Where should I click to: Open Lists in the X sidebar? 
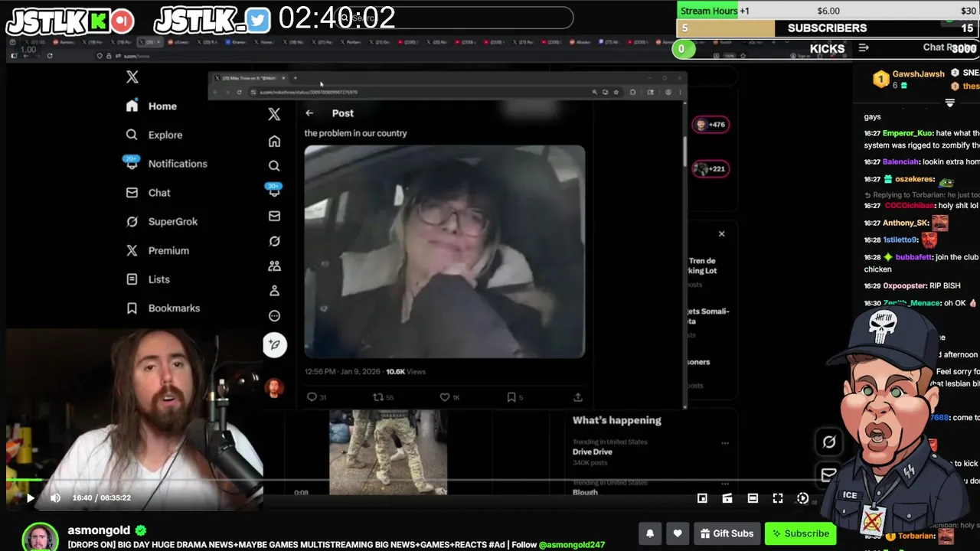(149, 279)
